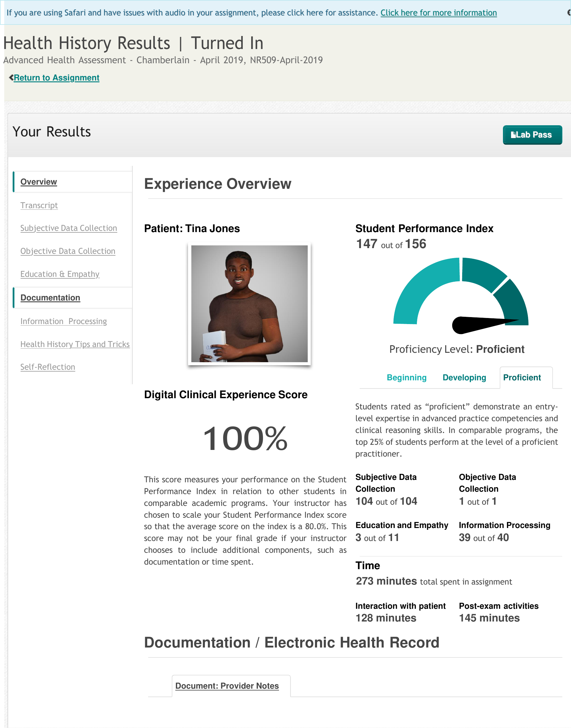Navigate to Education & Empathy section
Screen dimensions: 571x728
click(x=60, y=274)
